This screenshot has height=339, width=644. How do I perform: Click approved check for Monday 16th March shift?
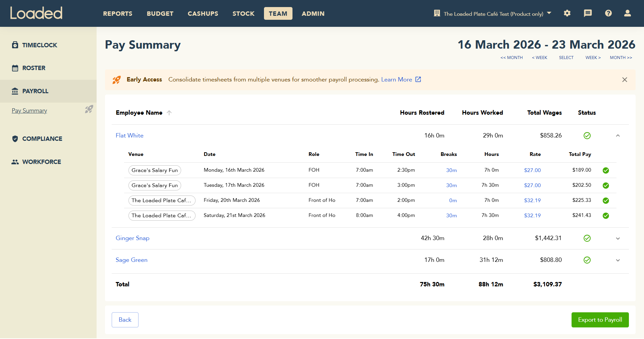pyautogui.click(x=606, y=170)
